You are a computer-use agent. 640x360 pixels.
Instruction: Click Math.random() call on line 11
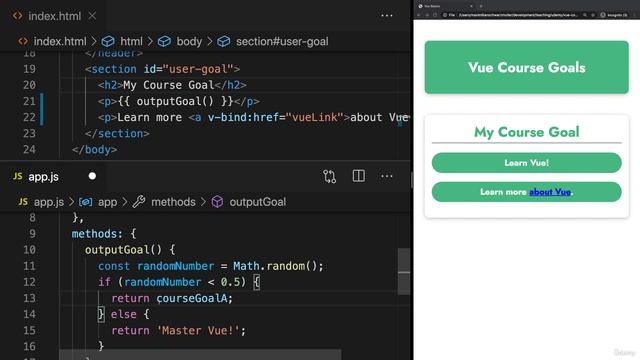pos(275,266)
